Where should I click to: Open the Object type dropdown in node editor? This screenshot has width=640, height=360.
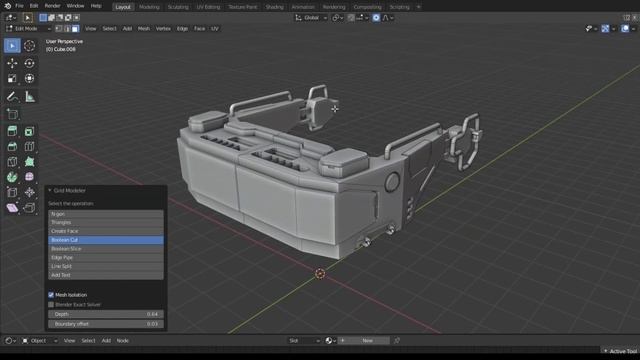click(39, 340)
